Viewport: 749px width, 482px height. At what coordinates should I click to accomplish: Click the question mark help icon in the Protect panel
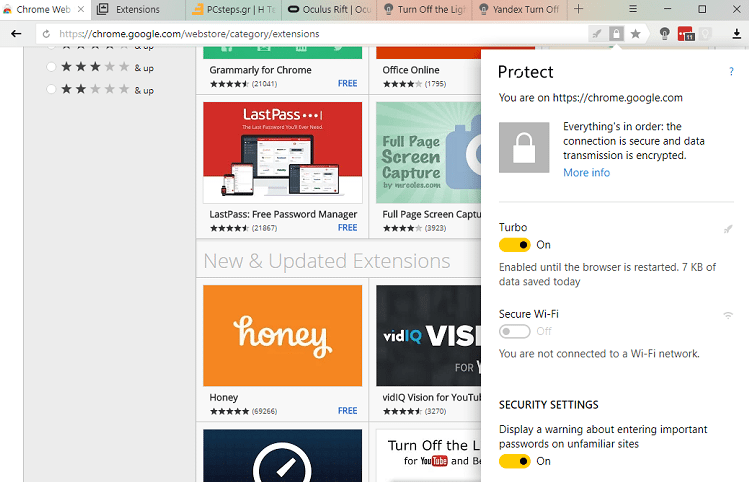731,72
